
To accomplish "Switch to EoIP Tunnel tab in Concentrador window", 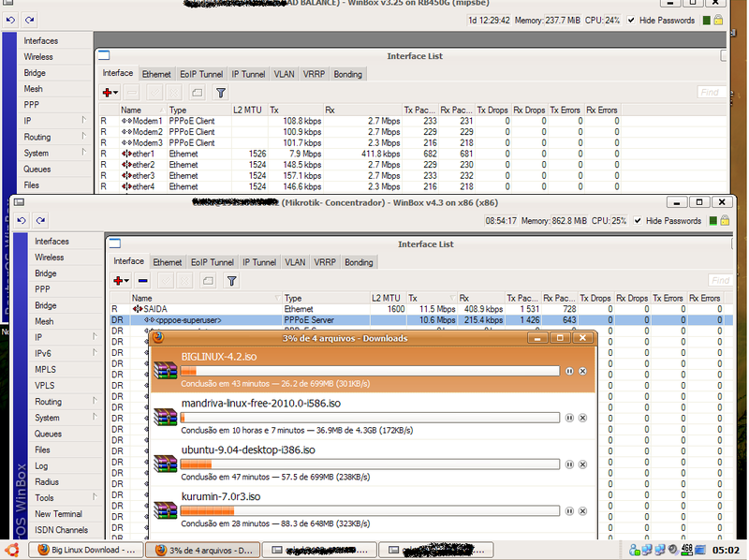I will [213, 262].
